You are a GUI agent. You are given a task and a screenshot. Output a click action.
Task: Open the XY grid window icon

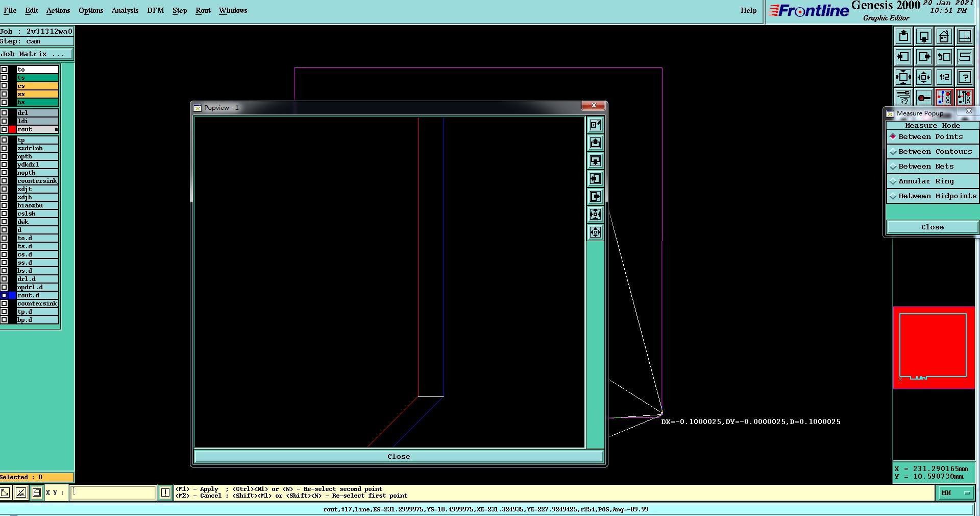click(965, 36)
